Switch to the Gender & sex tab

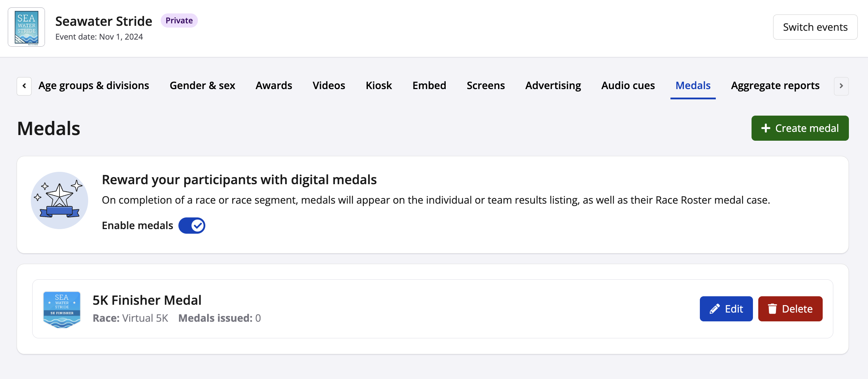tap(202, 86)
